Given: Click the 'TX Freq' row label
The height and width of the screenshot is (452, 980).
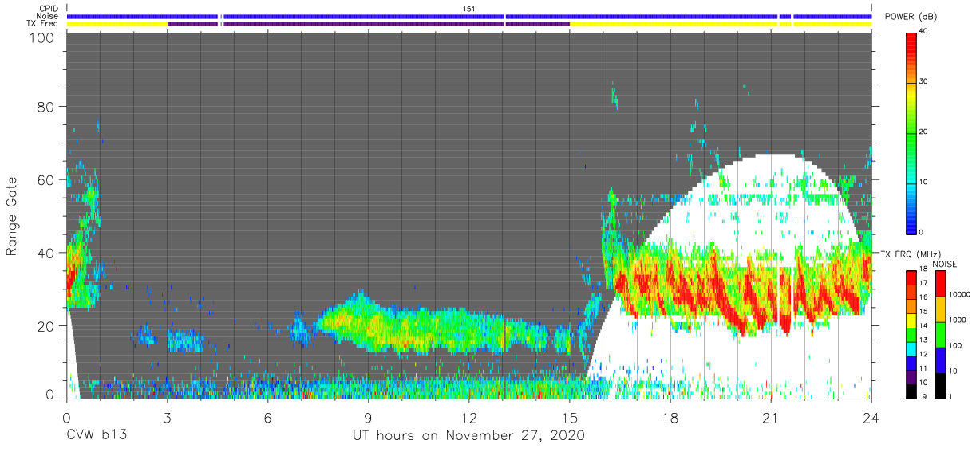Looking at the screenshot, I should click(x=43, y=24).
